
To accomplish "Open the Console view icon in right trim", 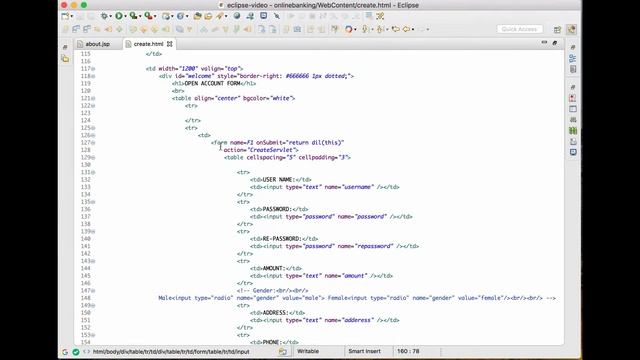I will 573,152.
